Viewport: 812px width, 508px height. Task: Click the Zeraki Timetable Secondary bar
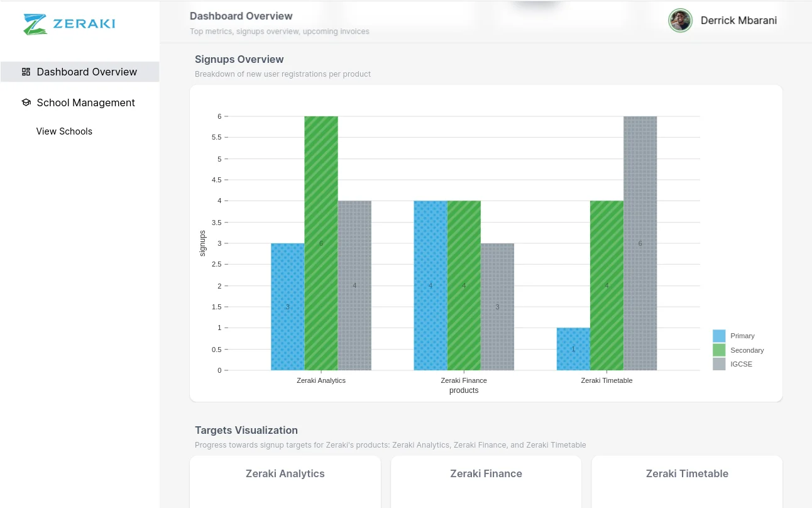coord(606,285)
